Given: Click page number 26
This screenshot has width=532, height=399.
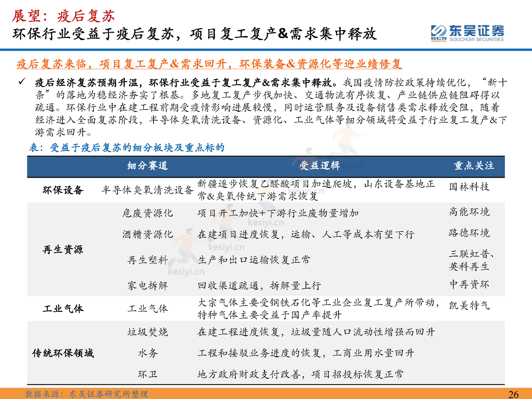Looking at the screenshot, I should click(x=513, y=394).
